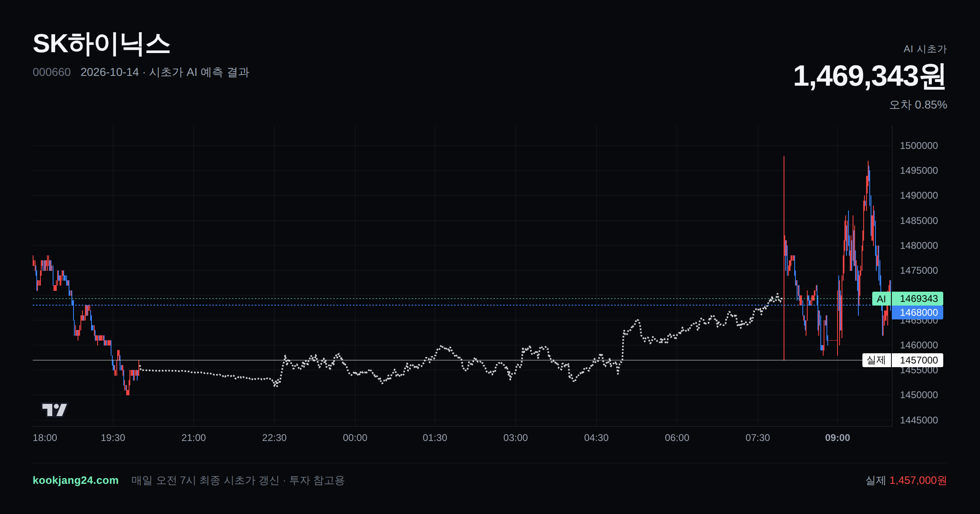Click the 1495000 price axis label
980x514 pixels.
(x=919, y=171)
